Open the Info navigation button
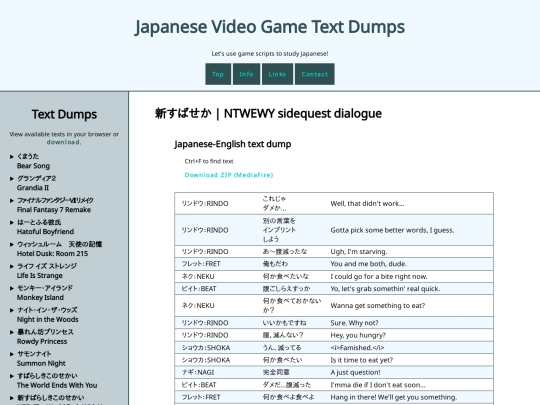This screenshot has height=405, width=540. (246, 74)
